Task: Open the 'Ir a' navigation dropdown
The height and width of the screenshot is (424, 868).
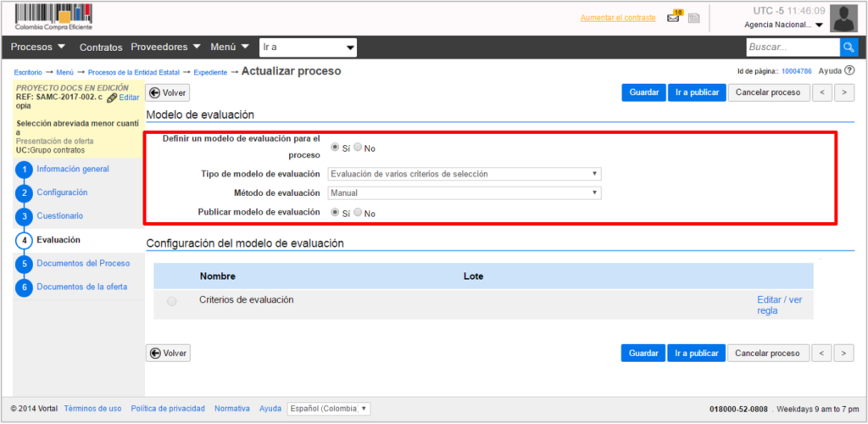Action: pyautogui.click(x=308, y=47)
